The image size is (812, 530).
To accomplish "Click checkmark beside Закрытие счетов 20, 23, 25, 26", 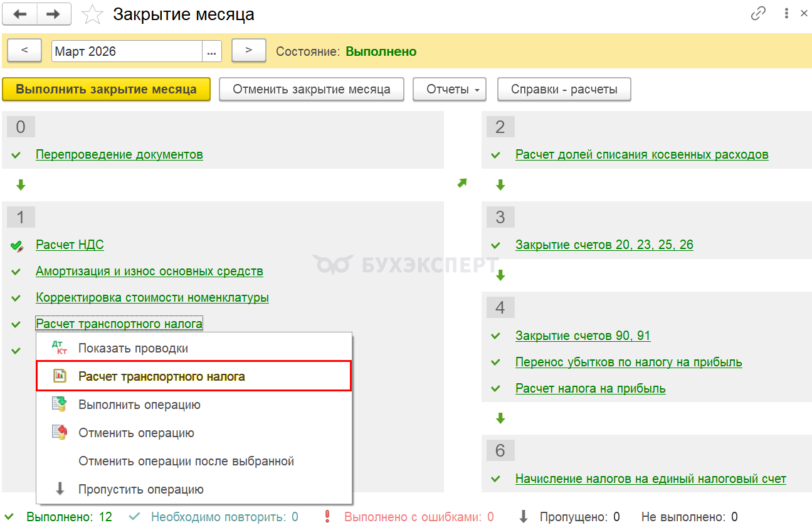I will [x=496, y=245].
